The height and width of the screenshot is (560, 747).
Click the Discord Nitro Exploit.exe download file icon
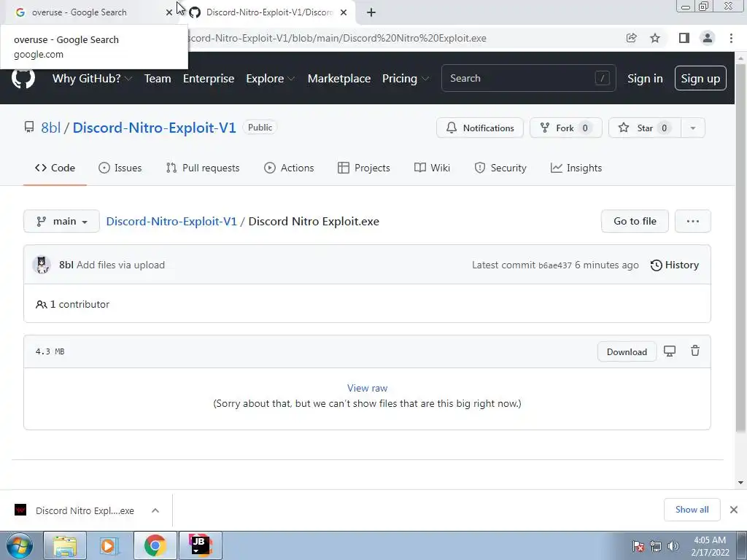pyautogui.click(x=20, y=510)
